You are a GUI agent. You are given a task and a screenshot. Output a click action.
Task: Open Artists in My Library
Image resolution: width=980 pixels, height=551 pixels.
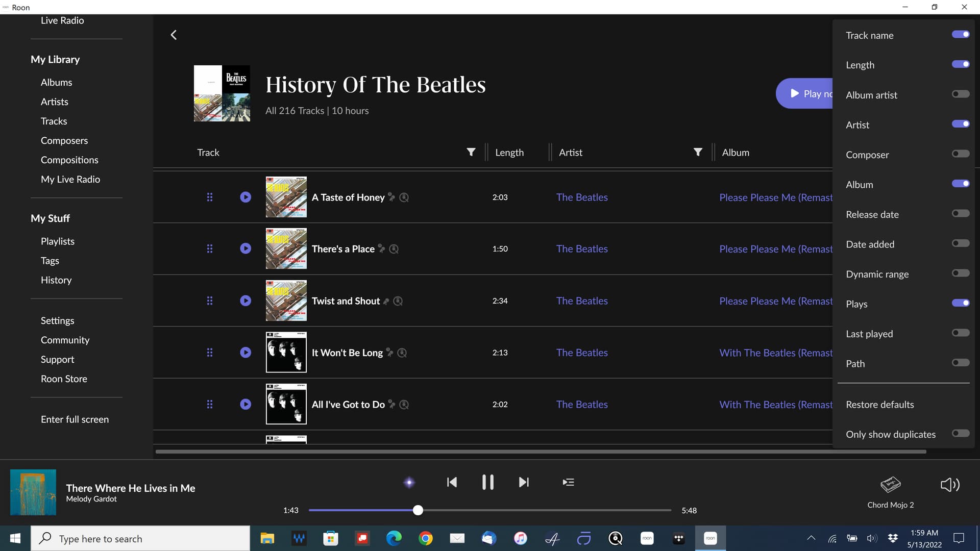tap(54, 102)
